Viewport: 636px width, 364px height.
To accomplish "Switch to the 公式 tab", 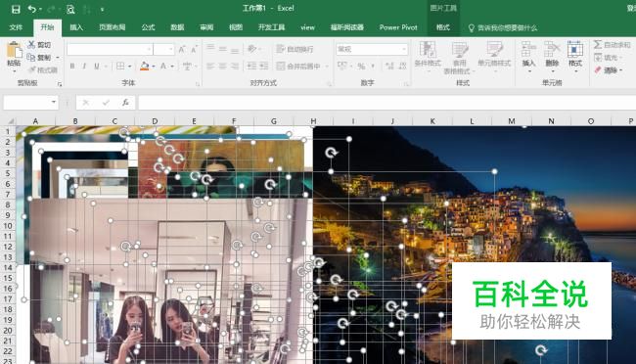I will click(x=148, y=27).
